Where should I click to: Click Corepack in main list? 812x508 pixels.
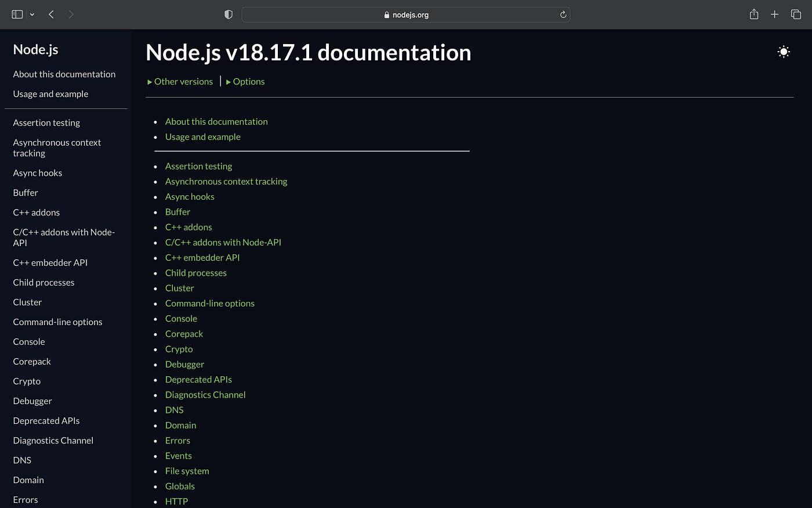coord(184,334)
